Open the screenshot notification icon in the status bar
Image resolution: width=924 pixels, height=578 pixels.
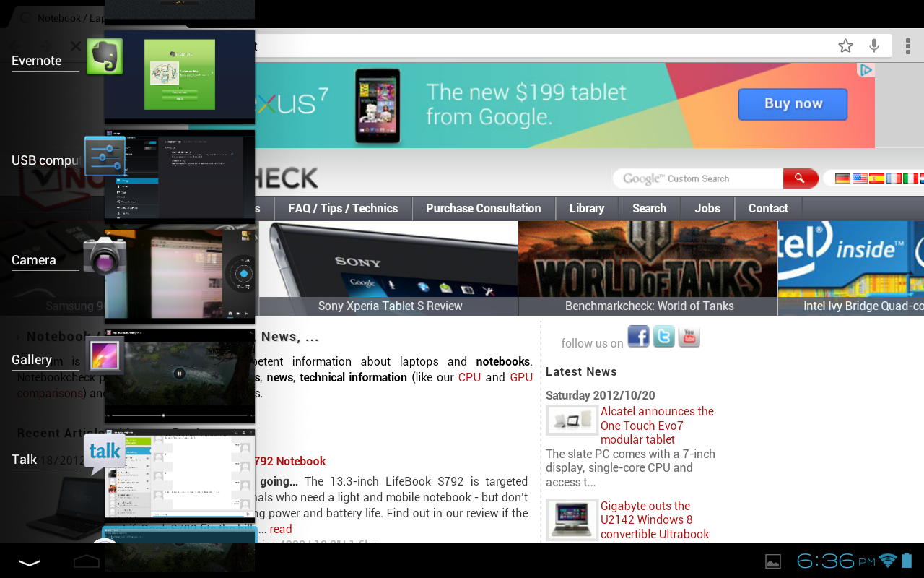[773, 561]
